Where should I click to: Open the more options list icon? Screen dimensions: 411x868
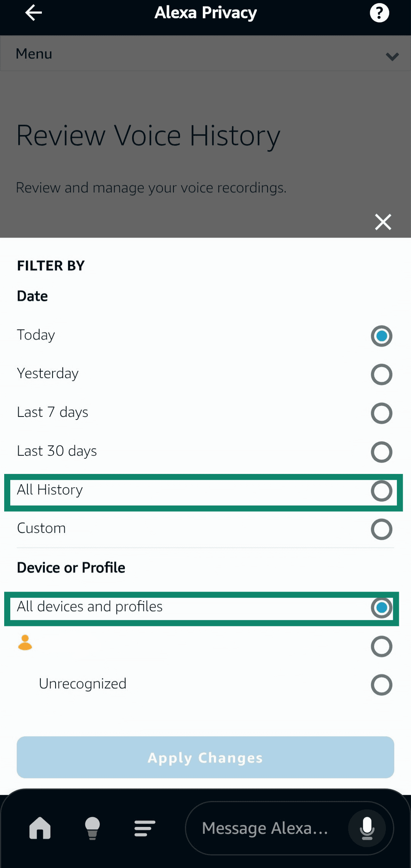tap(144, 828)
